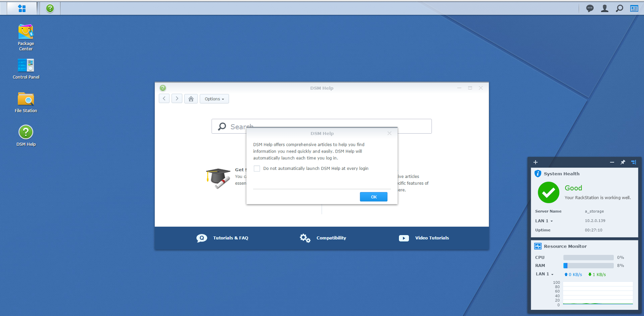Open DSM Help desktop shortcut
Viewport: 644px width, 316px height.
click(x=26, y=136)
